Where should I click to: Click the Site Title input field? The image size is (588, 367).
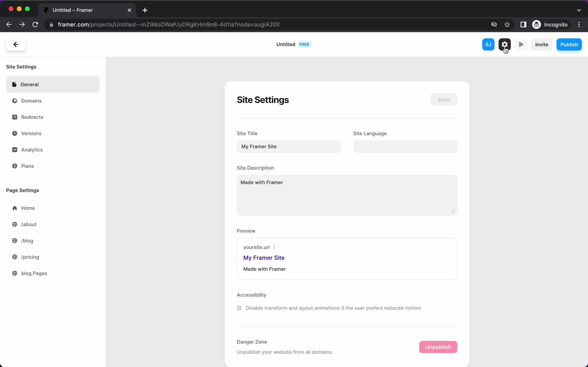pyautogui.click(x=289, y=146)
